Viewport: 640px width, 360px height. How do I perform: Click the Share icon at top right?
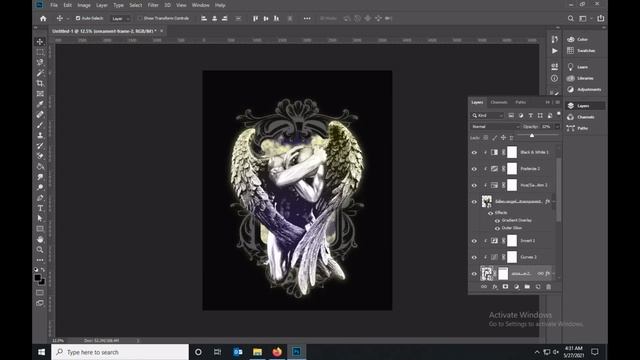point(601,18)
